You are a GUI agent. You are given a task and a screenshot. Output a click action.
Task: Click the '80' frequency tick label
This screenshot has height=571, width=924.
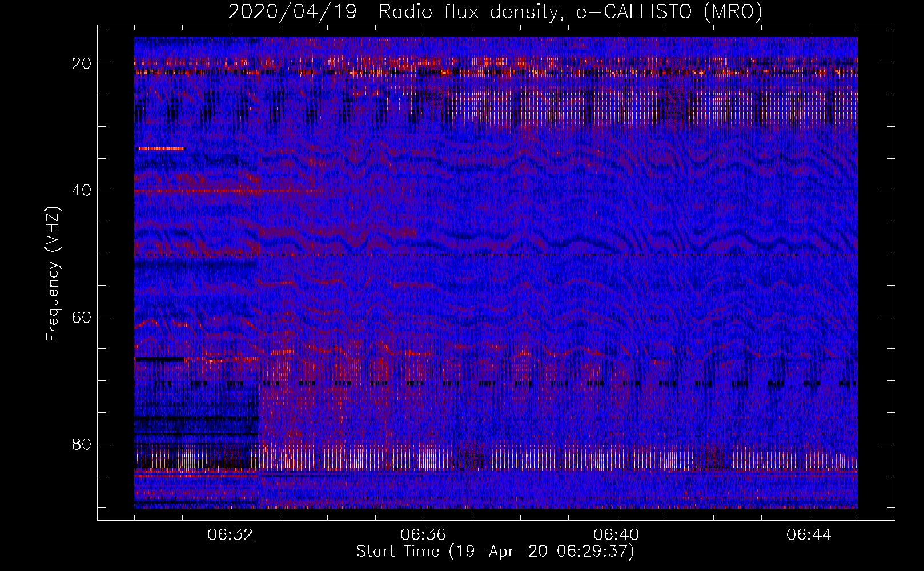[82, 444]
